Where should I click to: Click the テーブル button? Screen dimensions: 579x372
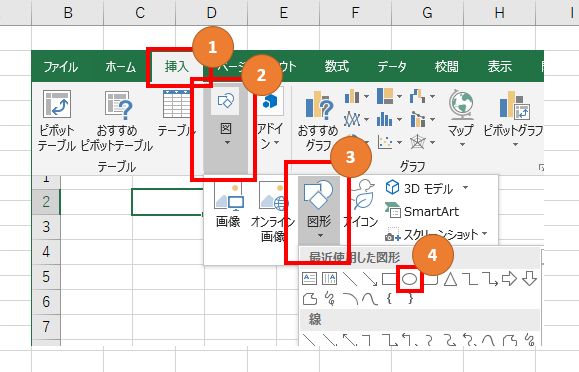coord(176,115)
